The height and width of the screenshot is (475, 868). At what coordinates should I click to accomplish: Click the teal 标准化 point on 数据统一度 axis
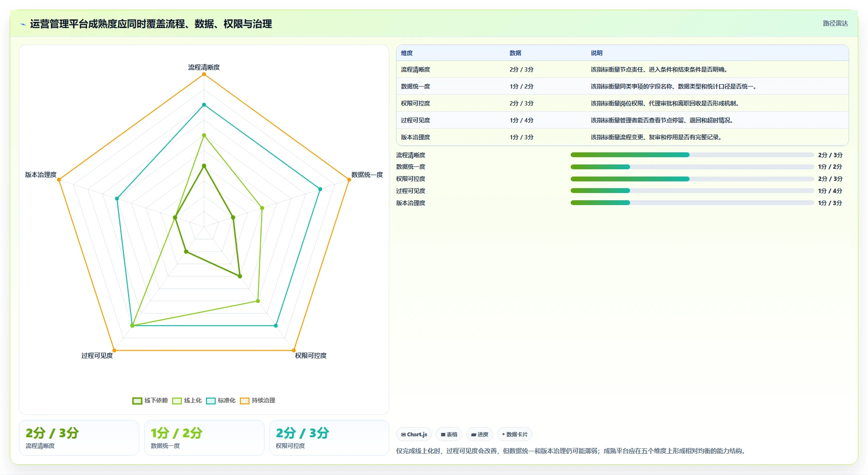pos(320,189)
